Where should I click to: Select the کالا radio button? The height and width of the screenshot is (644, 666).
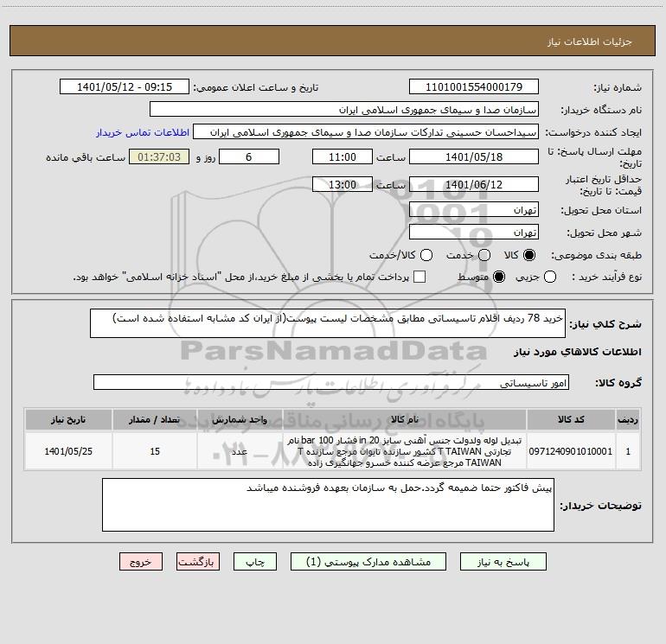click(529, 255)
